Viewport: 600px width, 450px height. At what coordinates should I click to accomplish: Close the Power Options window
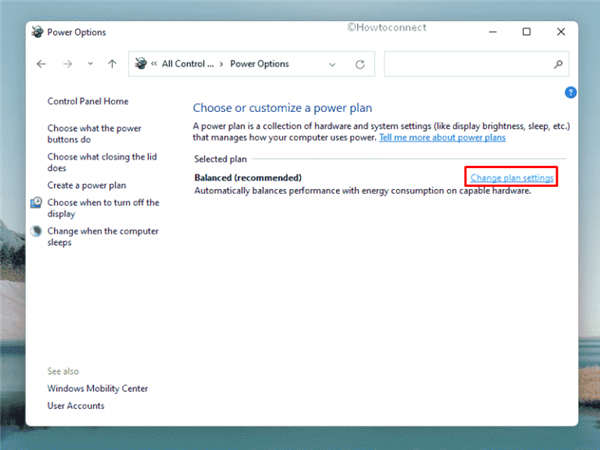point(561,32)
